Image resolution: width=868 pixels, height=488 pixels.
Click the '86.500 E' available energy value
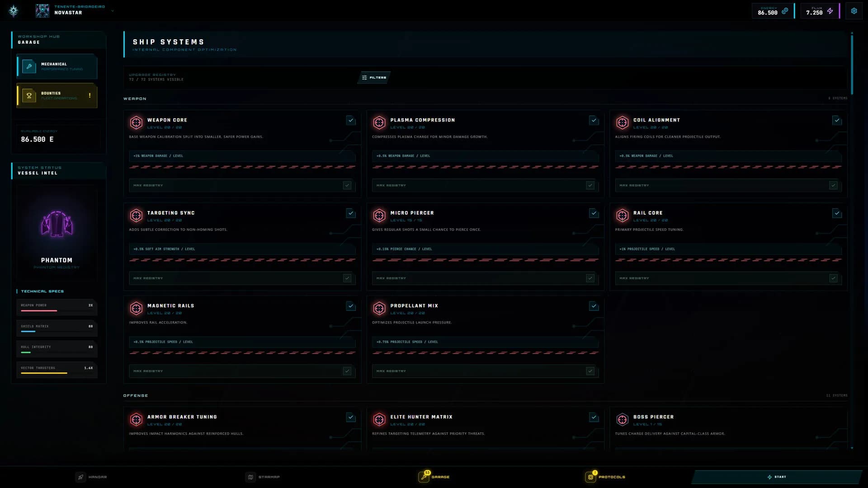[37, 140]
